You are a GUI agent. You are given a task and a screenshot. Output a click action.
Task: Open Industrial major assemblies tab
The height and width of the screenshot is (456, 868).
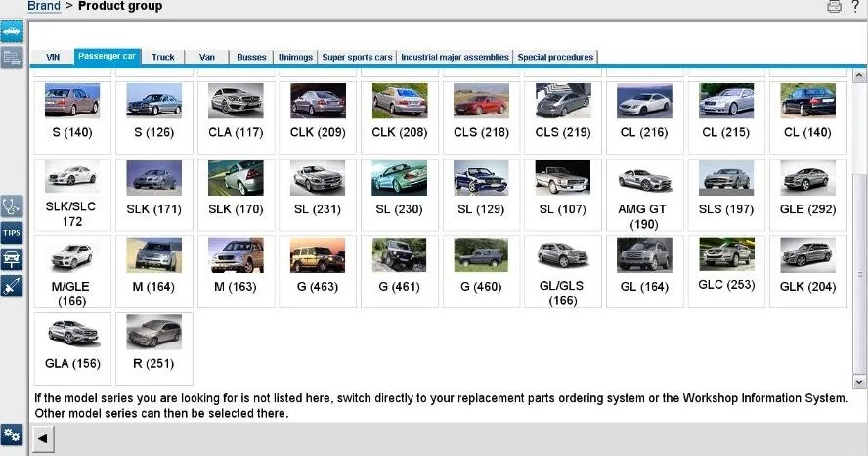455,57
